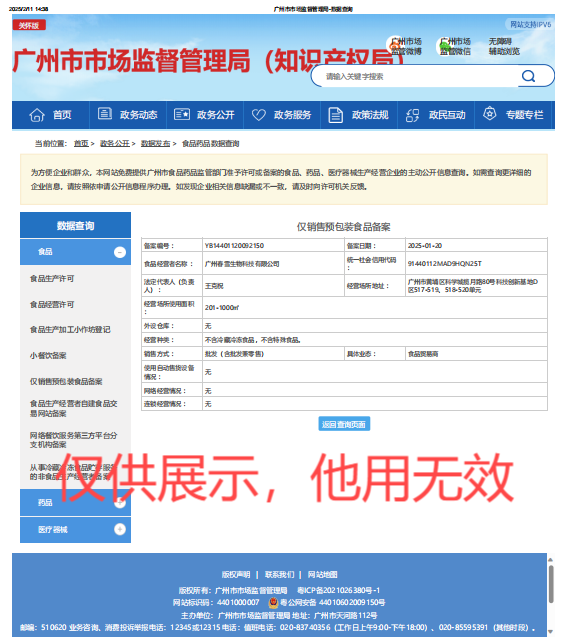Image resolution: width=567 pixels, height=637 pixels.
Task: Open 版权声明 footer link
Action: coord(236,574)
